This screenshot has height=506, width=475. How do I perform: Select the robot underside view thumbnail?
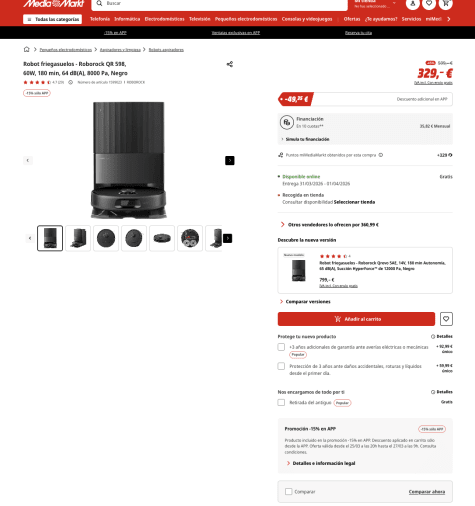pyautogui.click(x=190, y=238)
